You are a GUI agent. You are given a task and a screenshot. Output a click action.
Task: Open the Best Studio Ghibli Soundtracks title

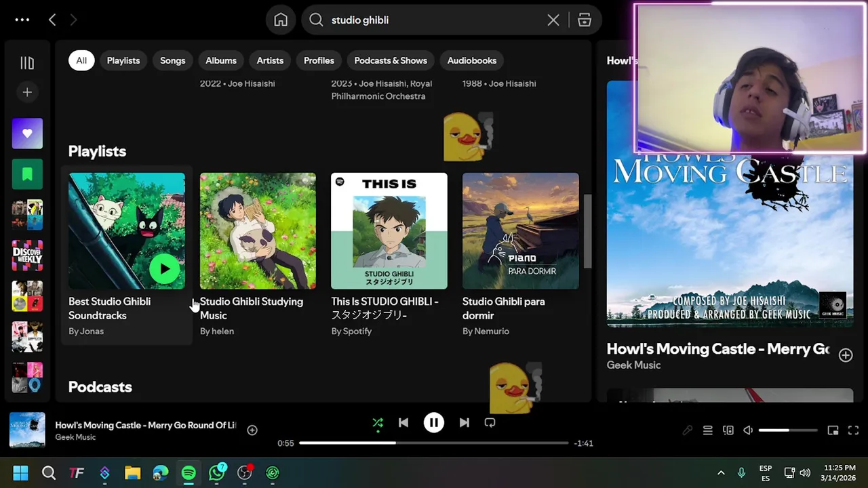(x=109, y=308)
